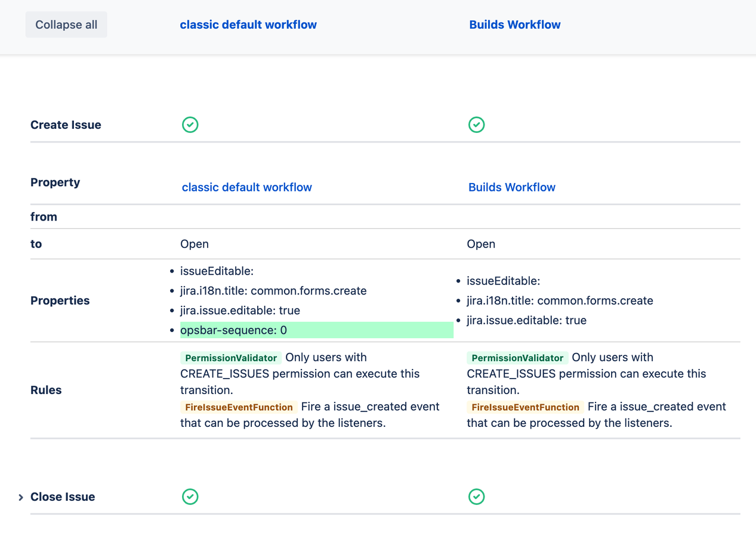Select highlighted opsbar-sequence: 0 property

(317, 330)
